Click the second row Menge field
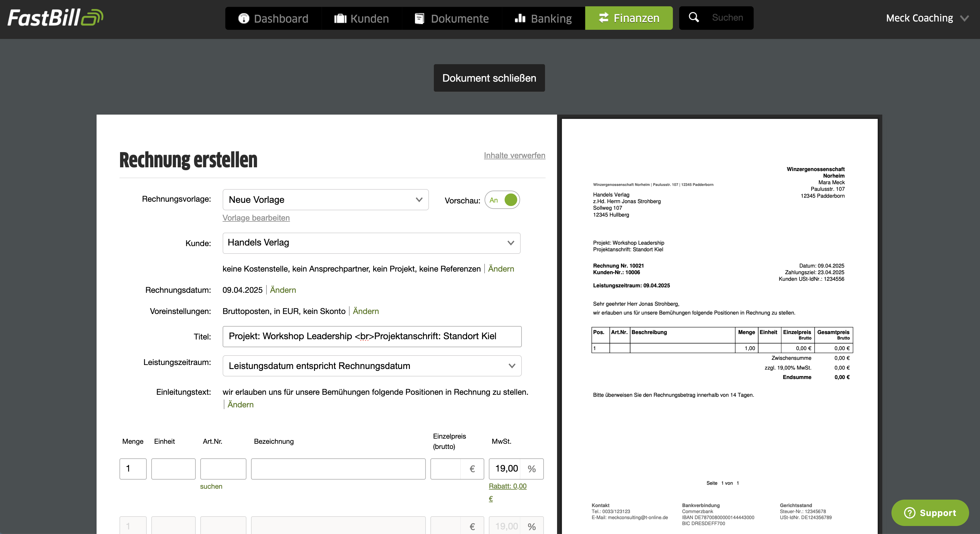The height and width of the screenshot is (534, 980). coord(133,525)
